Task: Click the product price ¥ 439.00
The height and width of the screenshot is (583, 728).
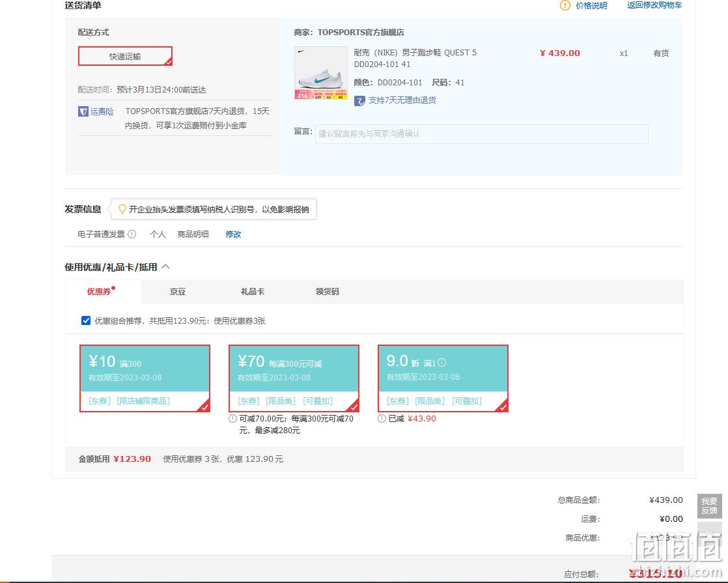Action: point(560,53)
